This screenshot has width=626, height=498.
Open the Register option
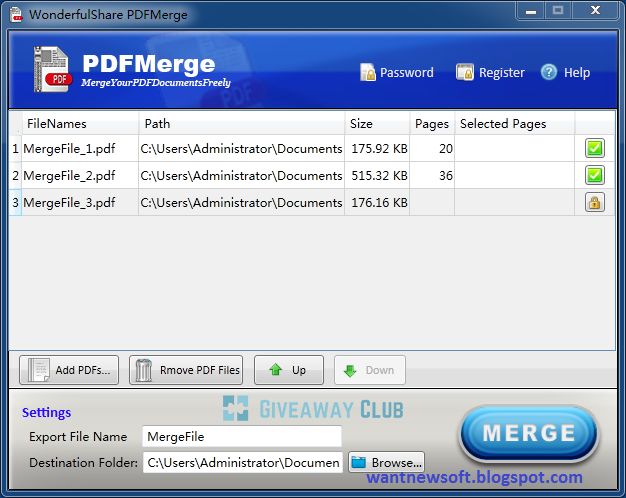[x=490, y=72]
